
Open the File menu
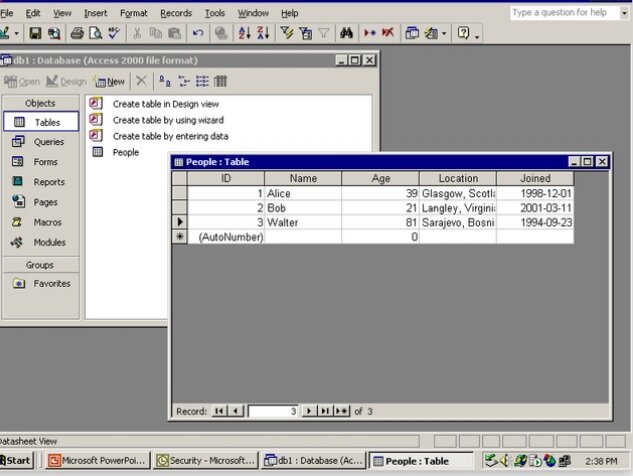(6, 13)
